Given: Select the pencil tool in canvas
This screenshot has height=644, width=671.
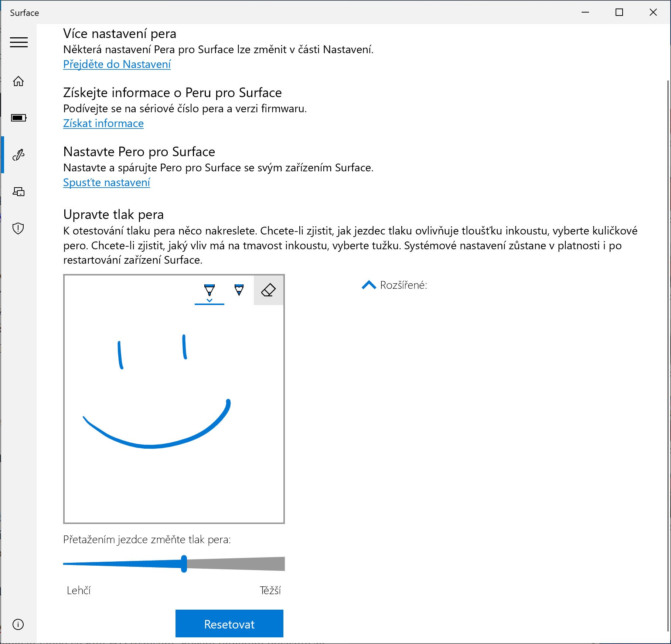Looking at the screenshot, I should 239,290.
